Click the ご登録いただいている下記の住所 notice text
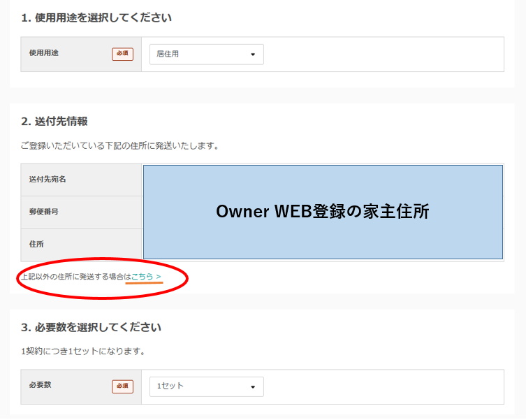The height and width of the screenshot is (420, 526). click(119, 146)
